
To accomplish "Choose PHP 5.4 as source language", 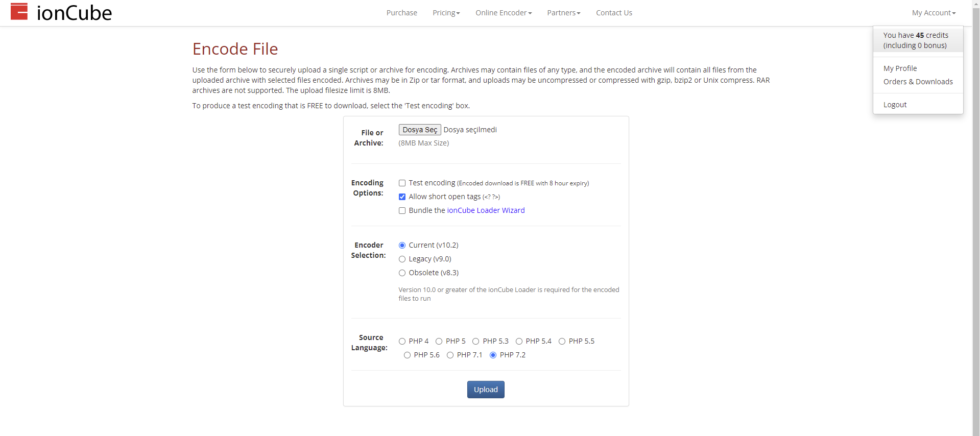I will point(519,342).
